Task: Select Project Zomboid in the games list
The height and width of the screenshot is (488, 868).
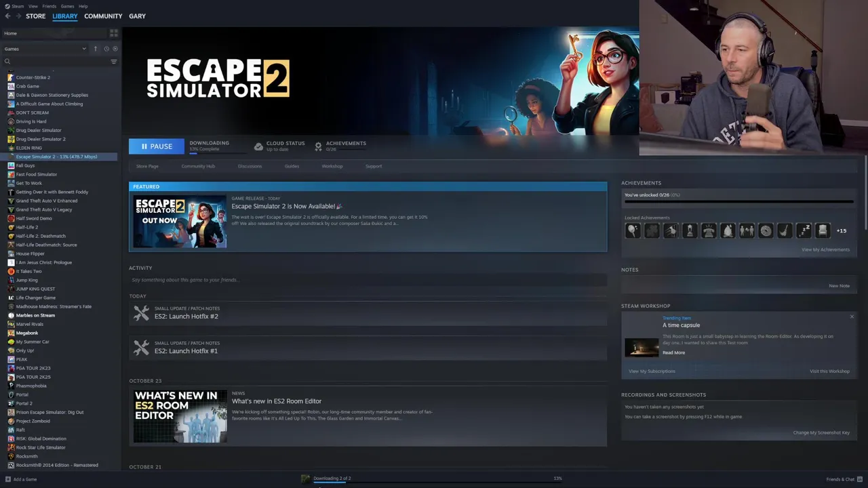Action: click(x=33, y=421)
